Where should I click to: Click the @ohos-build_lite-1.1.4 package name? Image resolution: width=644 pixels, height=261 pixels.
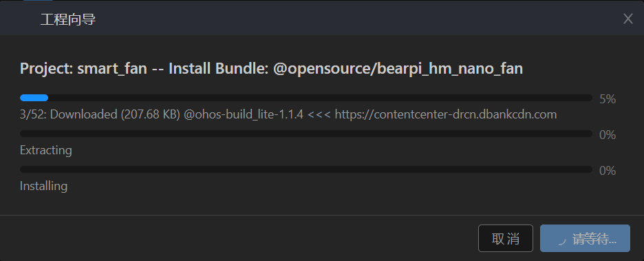tap(244, 114)
